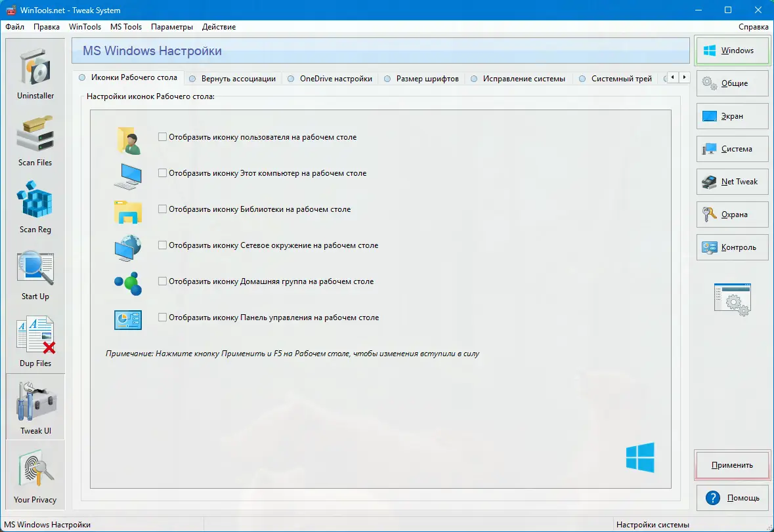This screenshot has width=774, height=532.
Task: Open the Контроль section
Action: click(x=733, y=247)
